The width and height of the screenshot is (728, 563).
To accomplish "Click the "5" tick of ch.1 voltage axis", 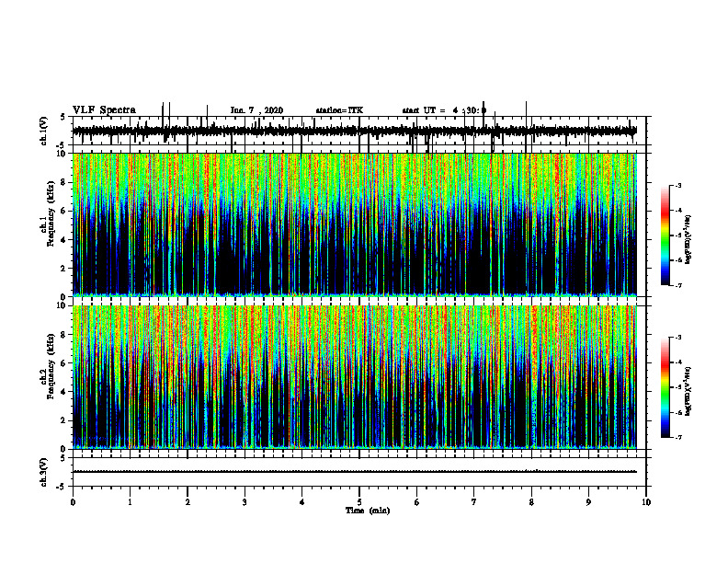I will point(64,117).
